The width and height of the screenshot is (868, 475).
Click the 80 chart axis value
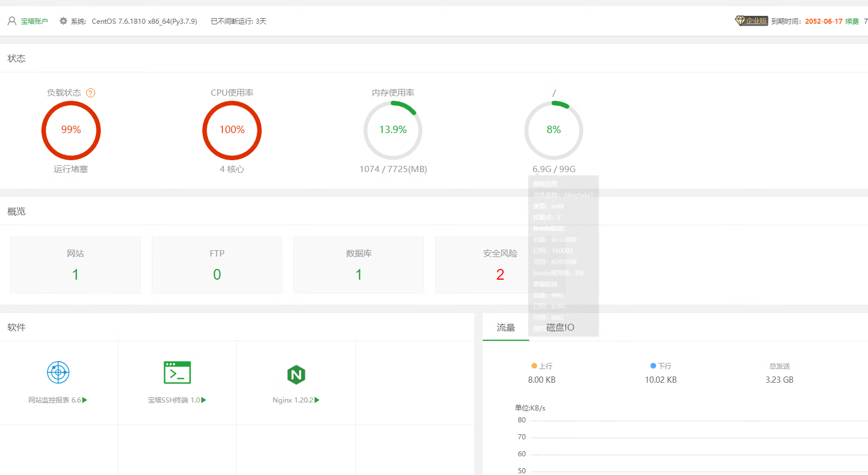pos(522,420)
